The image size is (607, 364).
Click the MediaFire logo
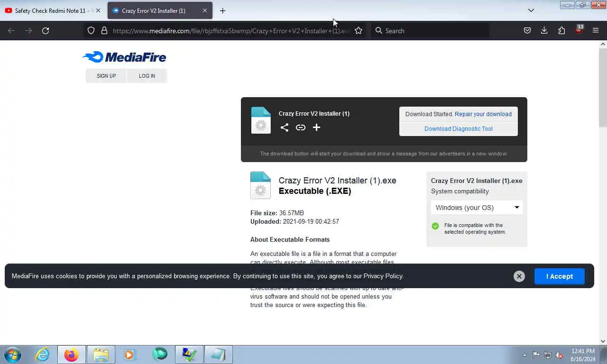coord(124,57)
